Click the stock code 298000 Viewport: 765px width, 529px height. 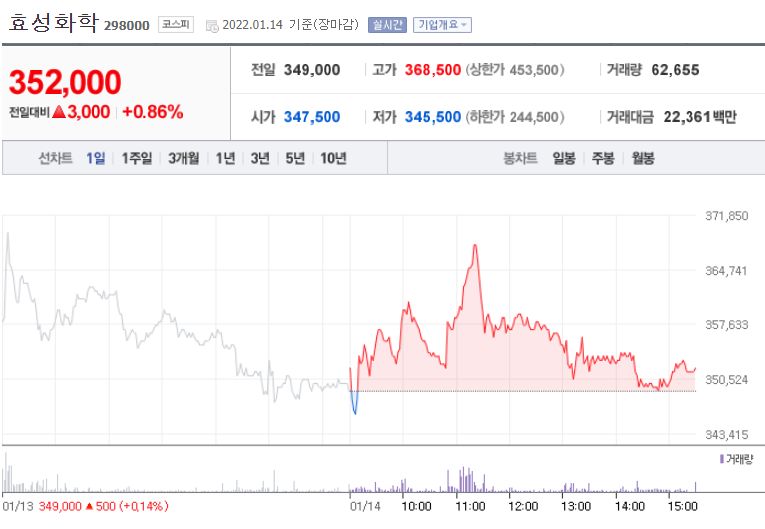(126, 25)
